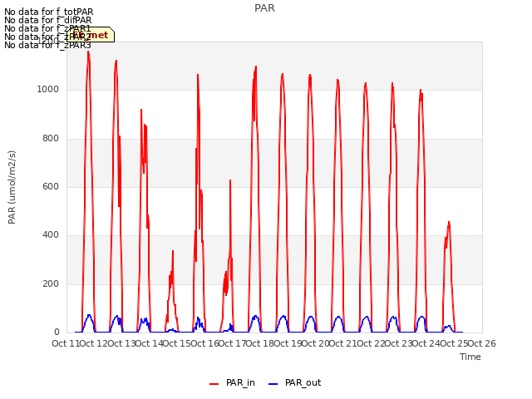Click the 'No data for f_zPAR3' message

click(48, 46)
